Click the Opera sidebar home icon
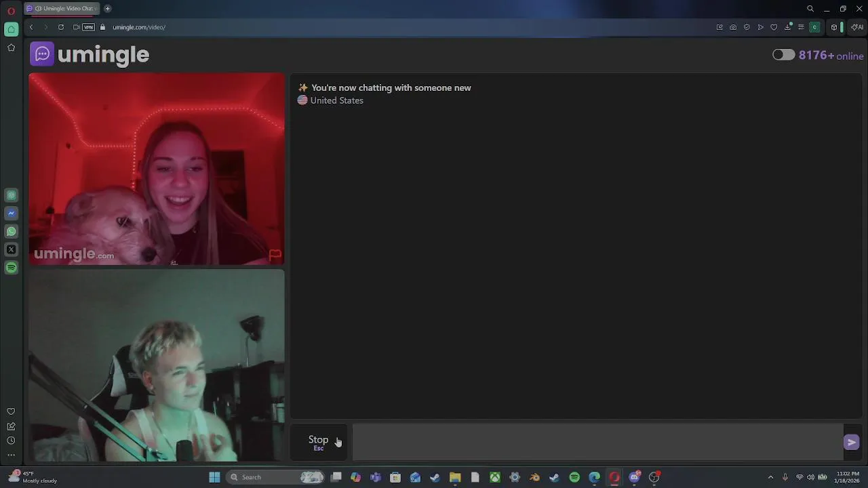868x488 pixels. pyautogui.click(x=11, y=29)
